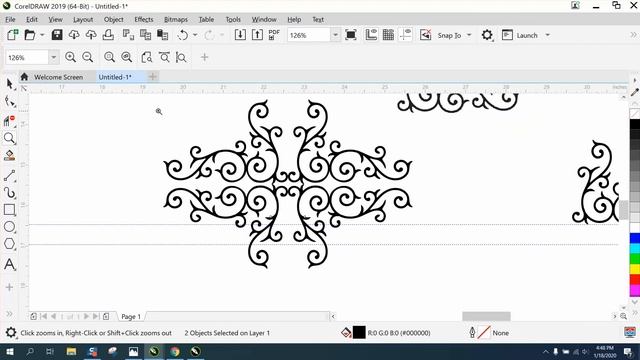
Task: Click the Full-screen preview icon
Action: click(x=351, y=35)
